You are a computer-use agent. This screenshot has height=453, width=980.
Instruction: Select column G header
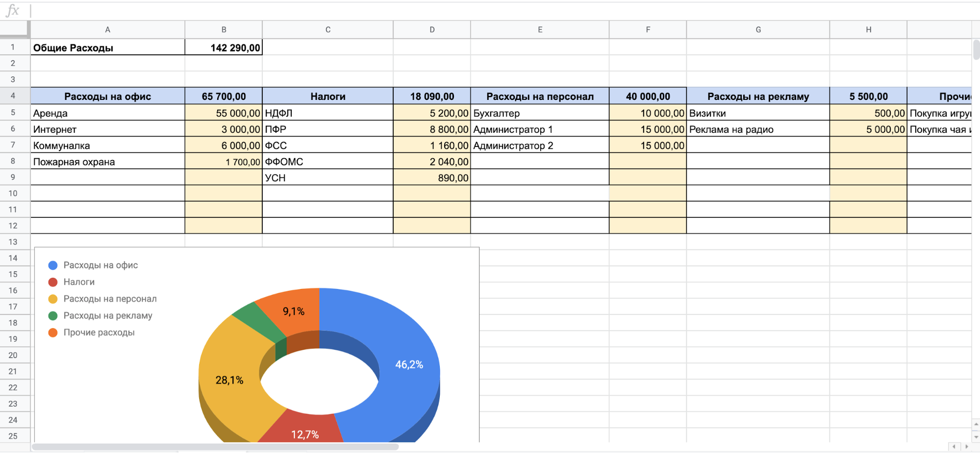tap(758, 30)
